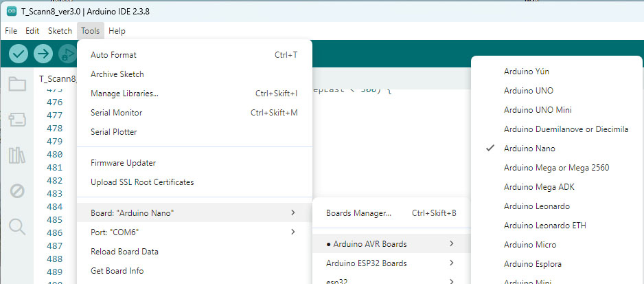Select the checked Arduino Nano board

click(x=557, y=149)
